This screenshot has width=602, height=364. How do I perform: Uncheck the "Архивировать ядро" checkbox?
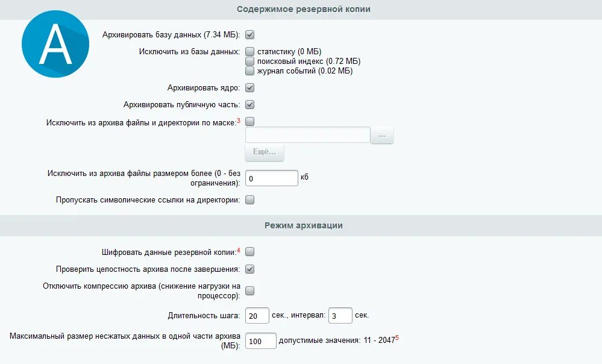pos(250,88)
